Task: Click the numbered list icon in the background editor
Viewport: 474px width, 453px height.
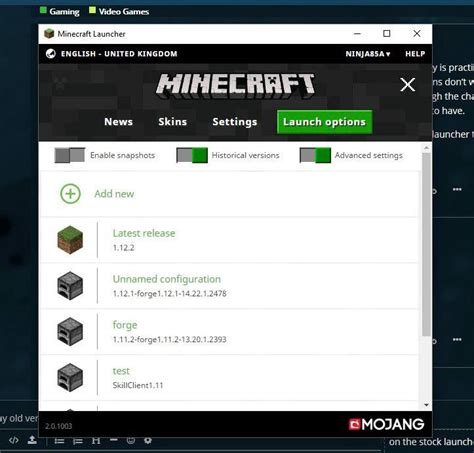Action: pyautogui.click(x=78, y=441)
